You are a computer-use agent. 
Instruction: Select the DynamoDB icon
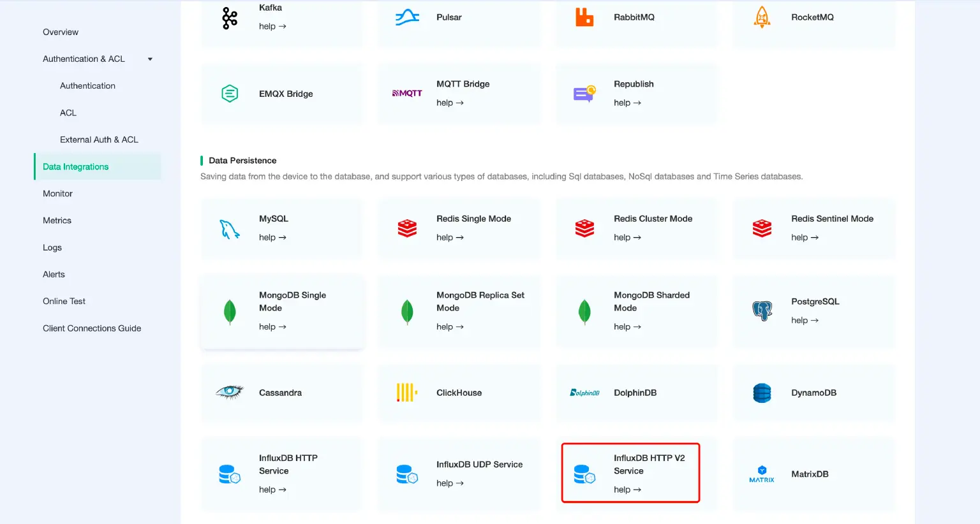pos(761,393)
